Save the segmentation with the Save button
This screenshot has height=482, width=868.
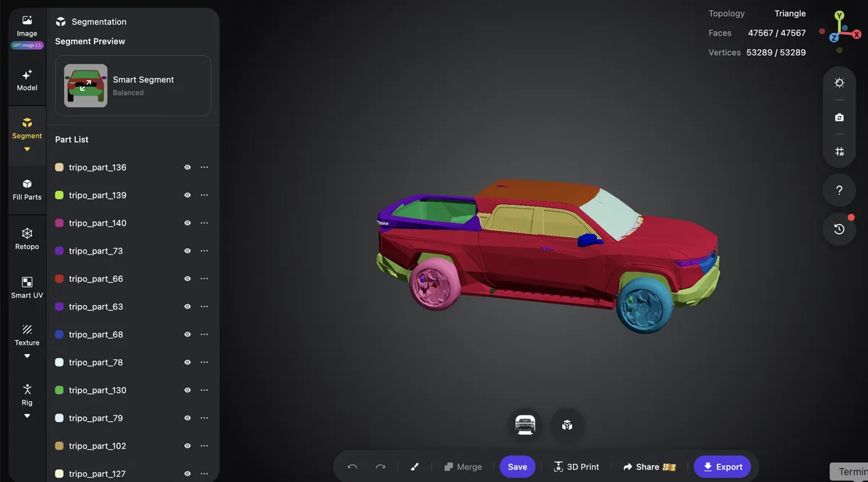(x=517, y=467)
